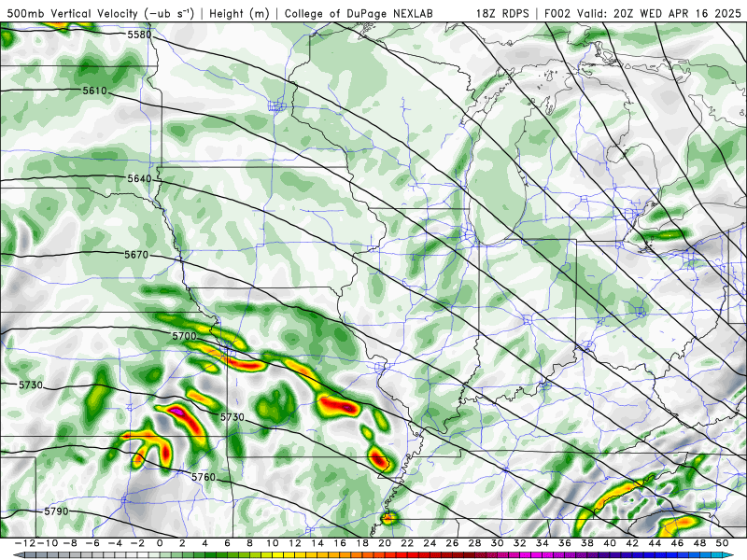Click the 44 value on the color scale
Screen dimensions: 747x560
pos(655,543)
